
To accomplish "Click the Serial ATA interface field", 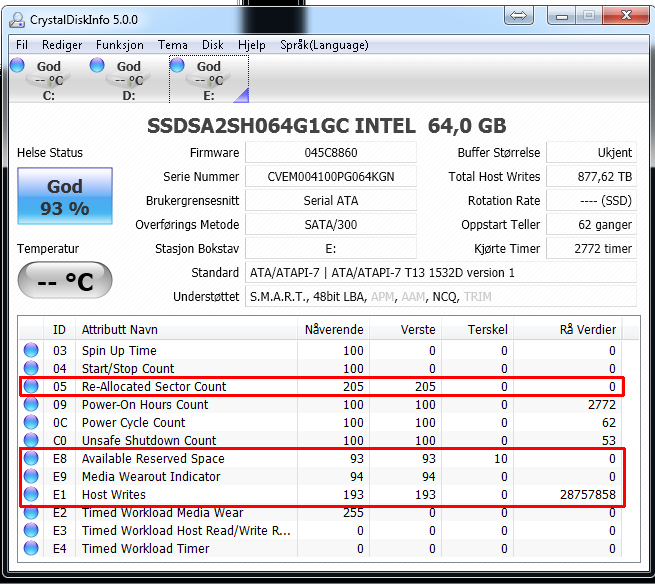I will click(330, 201).
